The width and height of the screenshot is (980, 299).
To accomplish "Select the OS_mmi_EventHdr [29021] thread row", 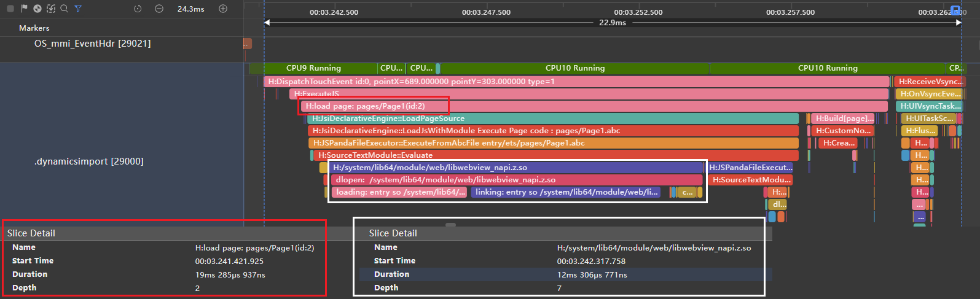I will point(92,44).
